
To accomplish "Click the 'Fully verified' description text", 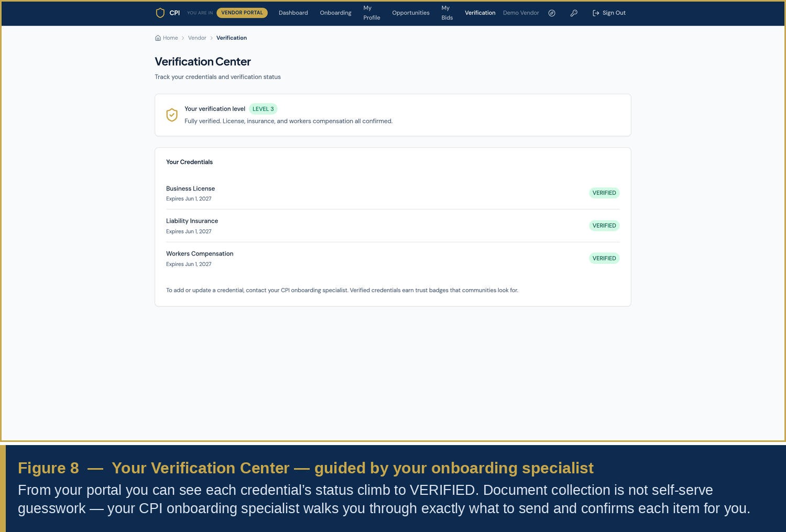I will (x=288, y=121).
